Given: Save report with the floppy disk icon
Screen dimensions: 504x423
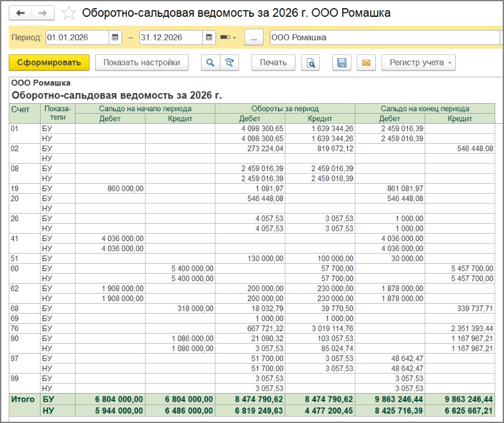Looking at the screenshot, I should point(341,62).
